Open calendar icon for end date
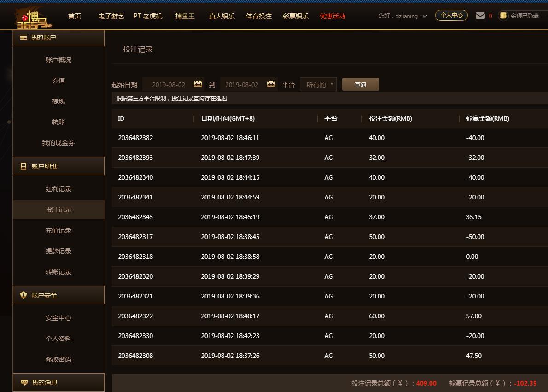Viewport: 548px width, 392px height. [x=271, y=84]
